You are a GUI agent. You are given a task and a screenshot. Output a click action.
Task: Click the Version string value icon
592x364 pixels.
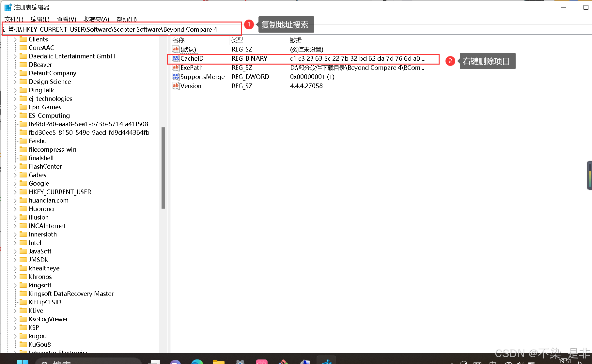[176, 86]
